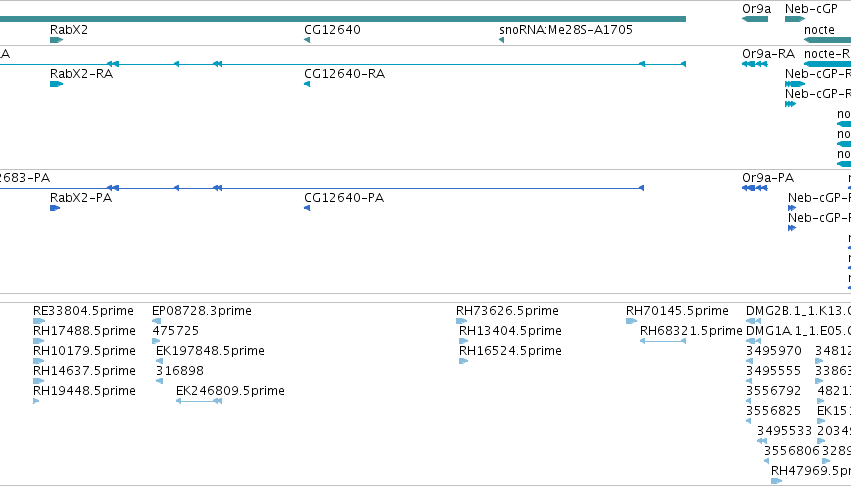This screenshot has height=486, width=851.
Task: Select the RH16524.5prime EST label
Action: (x=510, y=351)
